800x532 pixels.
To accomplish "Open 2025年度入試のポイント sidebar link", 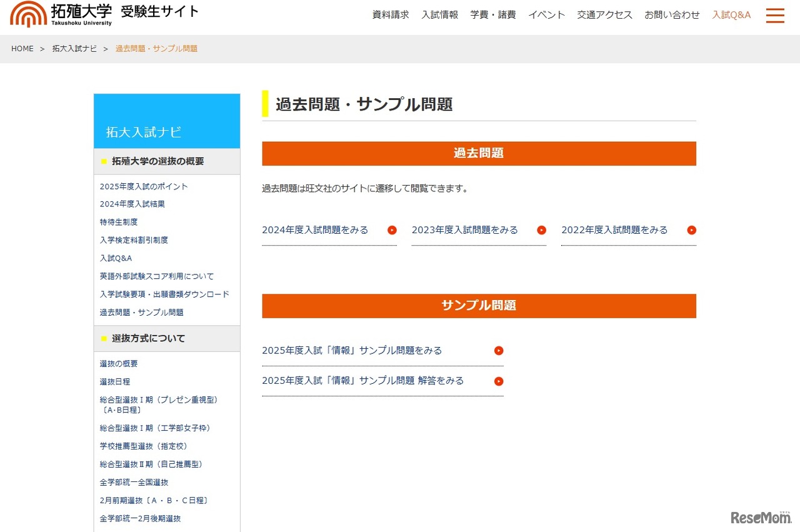I will point(144,186).
